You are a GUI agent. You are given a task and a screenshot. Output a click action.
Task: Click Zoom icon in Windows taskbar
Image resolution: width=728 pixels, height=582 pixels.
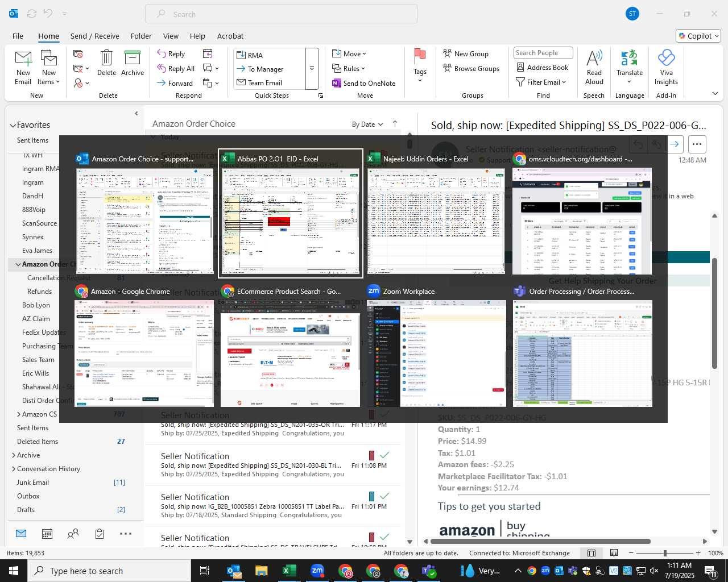317,571
